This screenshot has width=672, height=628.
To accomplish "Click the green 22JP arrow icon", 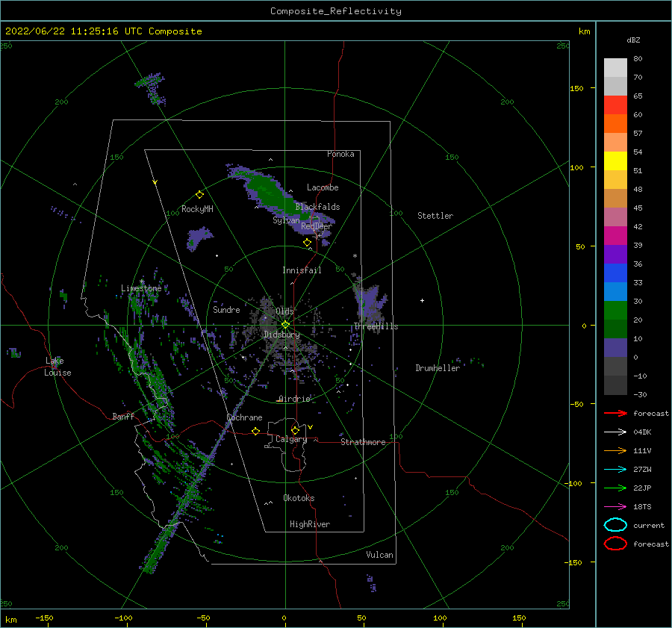I will (615, 488).
